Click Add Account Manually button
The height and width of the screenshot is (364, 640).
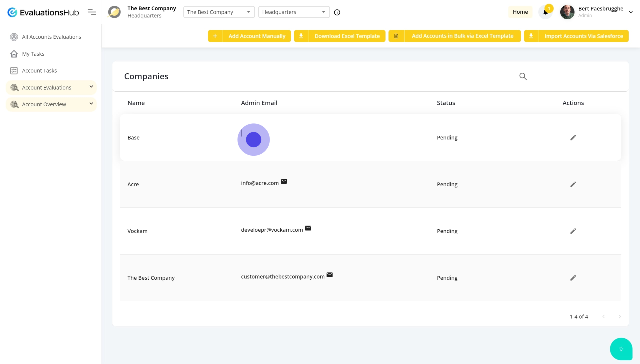(249, 36)
